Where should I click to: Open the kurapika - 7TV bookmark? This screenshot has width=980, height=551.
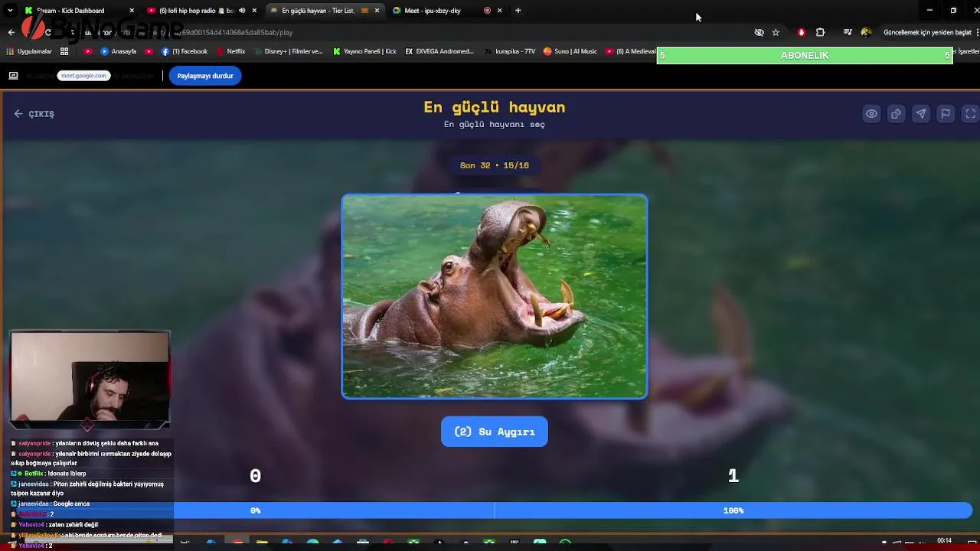[509, 51]
